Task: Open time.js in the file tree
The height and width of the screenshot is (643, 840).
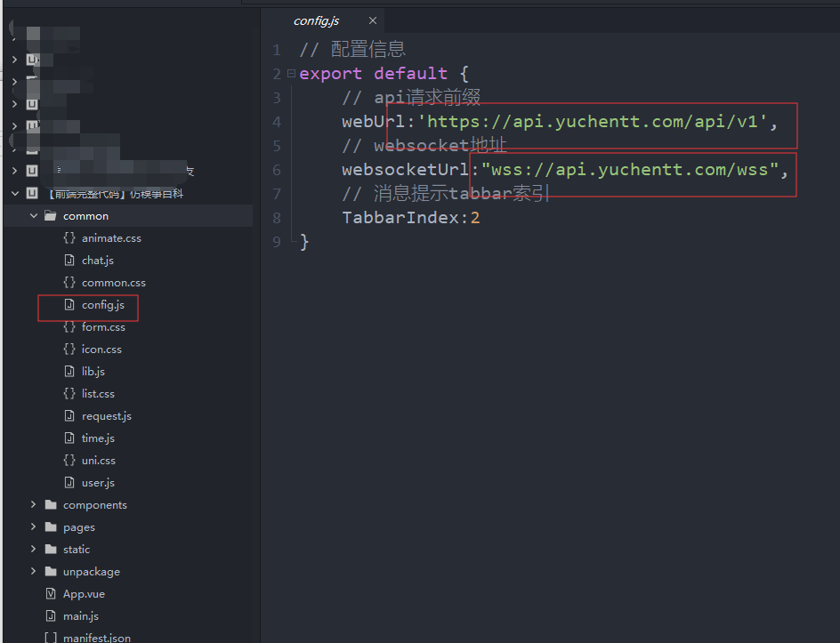Action: click(x=98, y=438)
